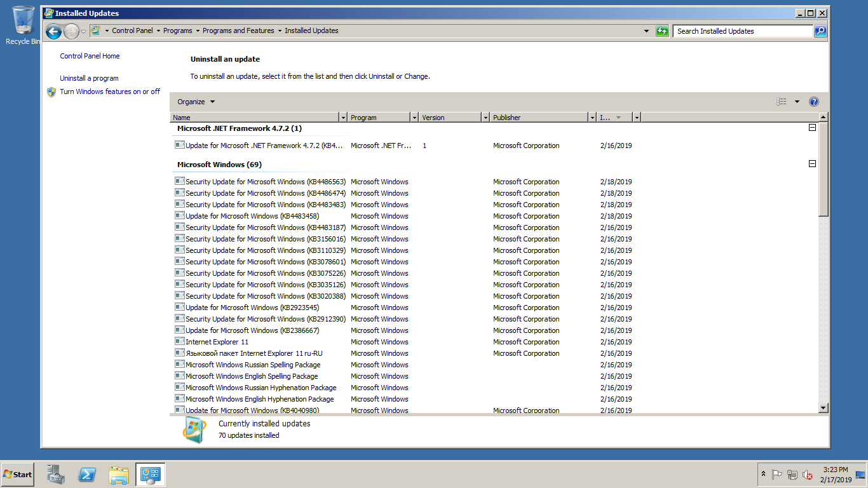Open Turn Windows features on or off

[x=110, y=91]
